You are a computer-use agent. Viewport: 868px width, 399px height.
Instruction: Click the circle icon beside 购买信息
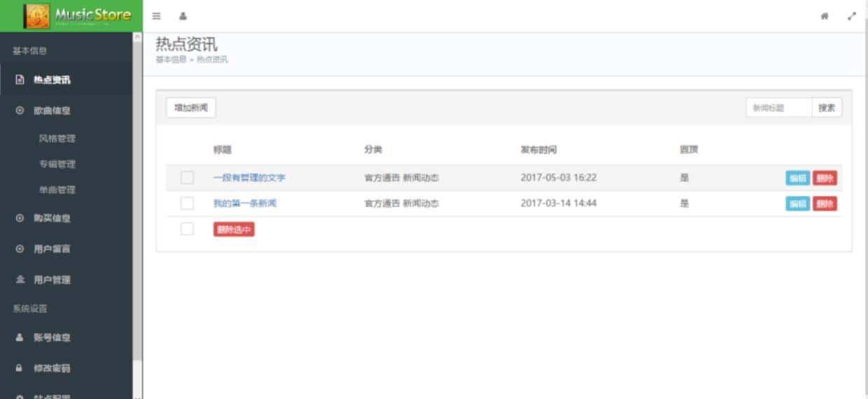(x=20, y=218)
